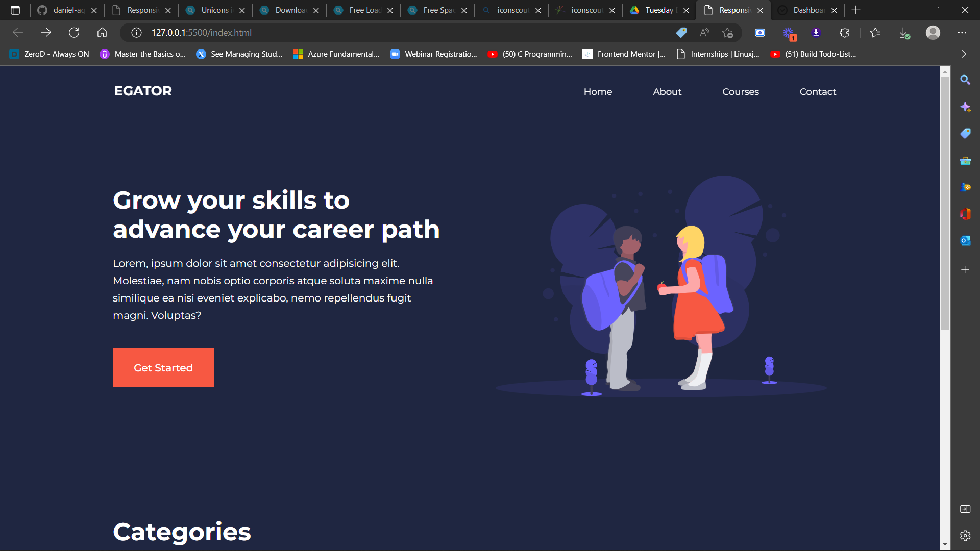Screen dimensions: 980x551
Task: Open the Games panel in sidebar
Action: click(x=966, y=187)
